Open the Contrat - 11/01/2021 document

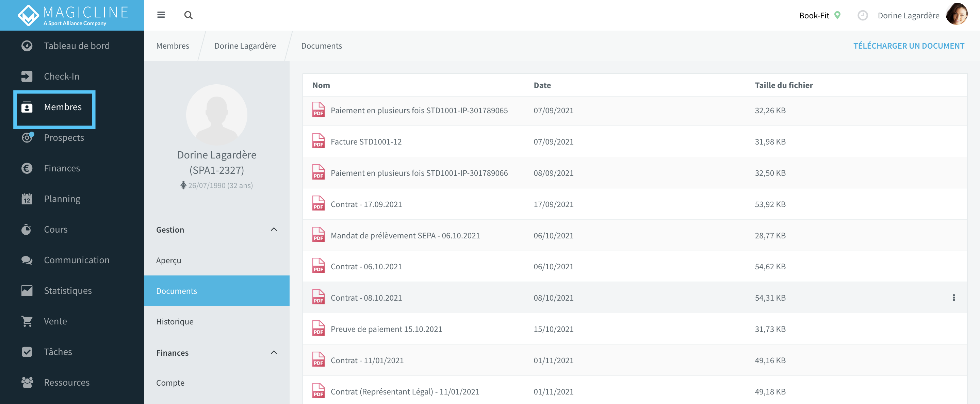point(367,360)
